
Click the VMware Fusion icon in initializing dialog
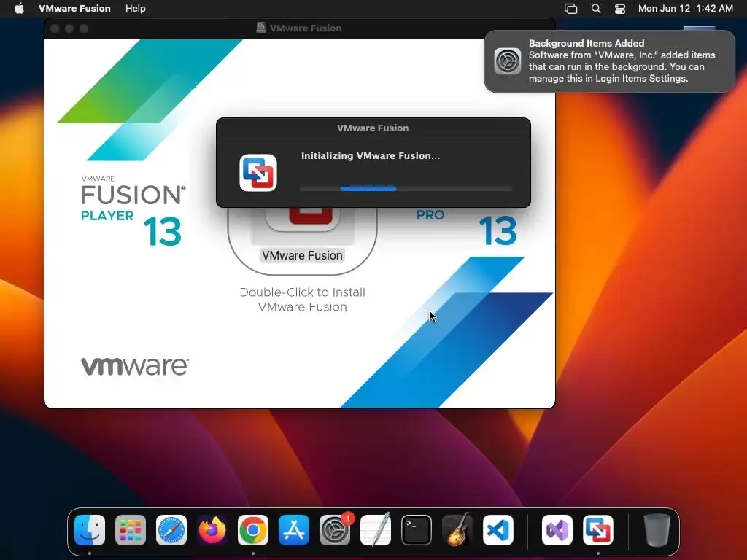(x=258, y=173)
